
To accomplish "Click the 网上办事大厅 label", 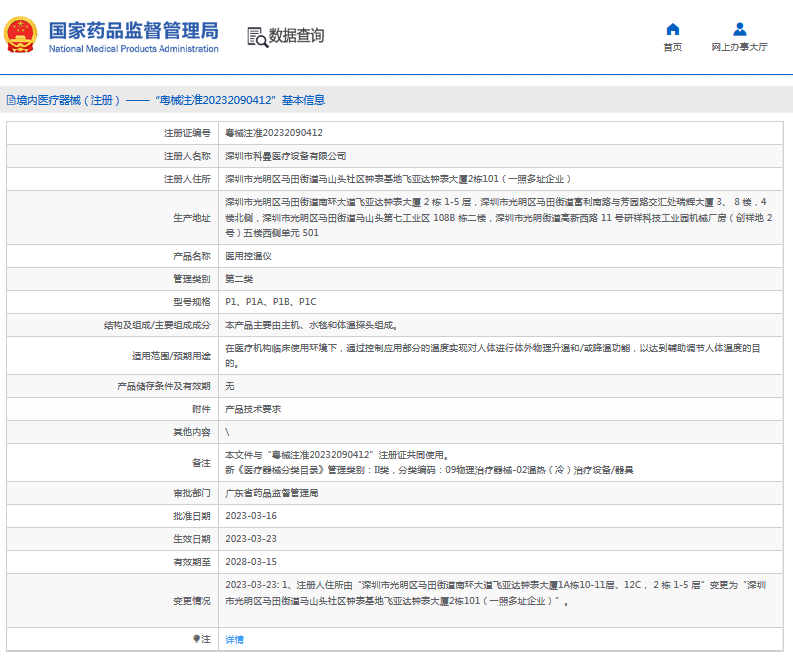I will 739,47.
